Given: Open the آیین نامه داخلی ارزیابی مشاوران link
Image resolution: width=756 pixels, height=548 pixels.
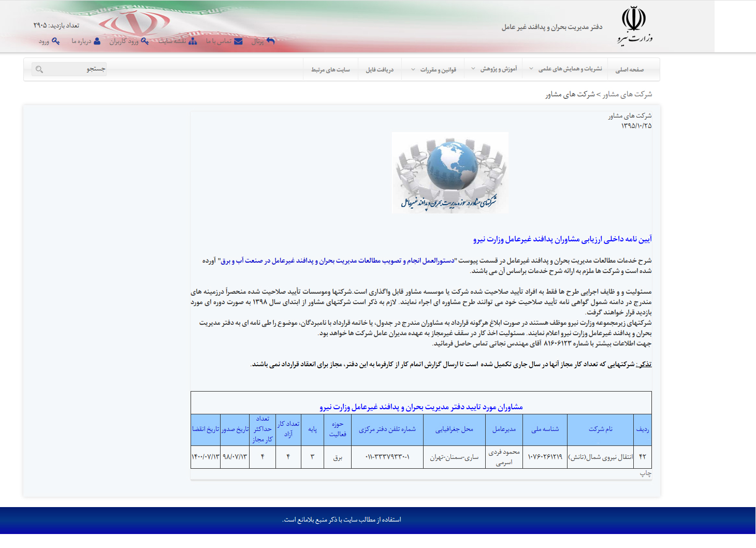Looking at the screenshot, I should coord(562,239).
